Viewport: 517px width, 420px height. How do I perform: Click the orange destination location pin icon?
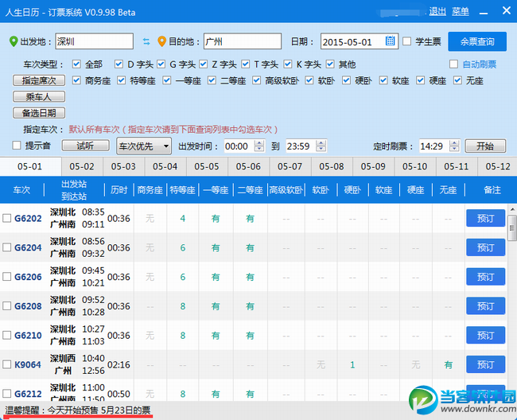pyautogui.click(x=161, y=41)
